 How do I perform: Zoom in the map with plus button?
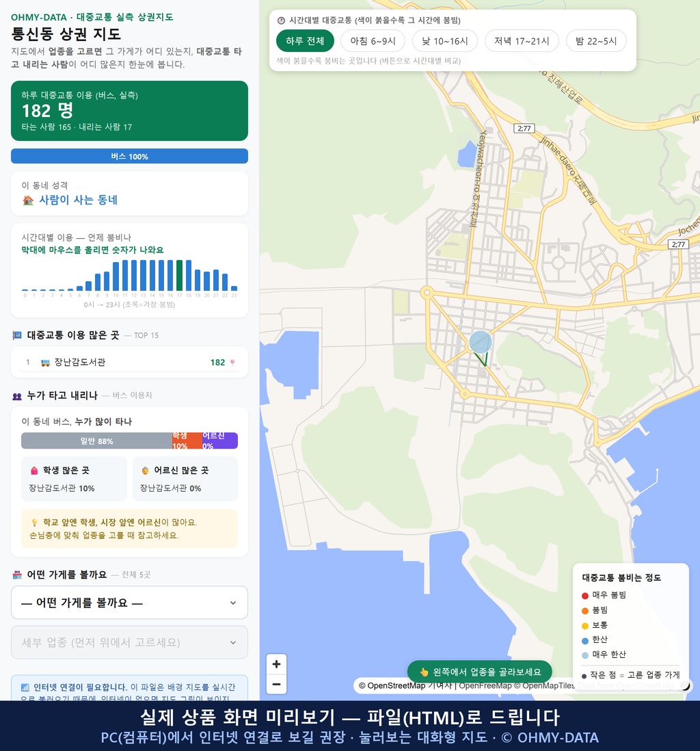276,664
